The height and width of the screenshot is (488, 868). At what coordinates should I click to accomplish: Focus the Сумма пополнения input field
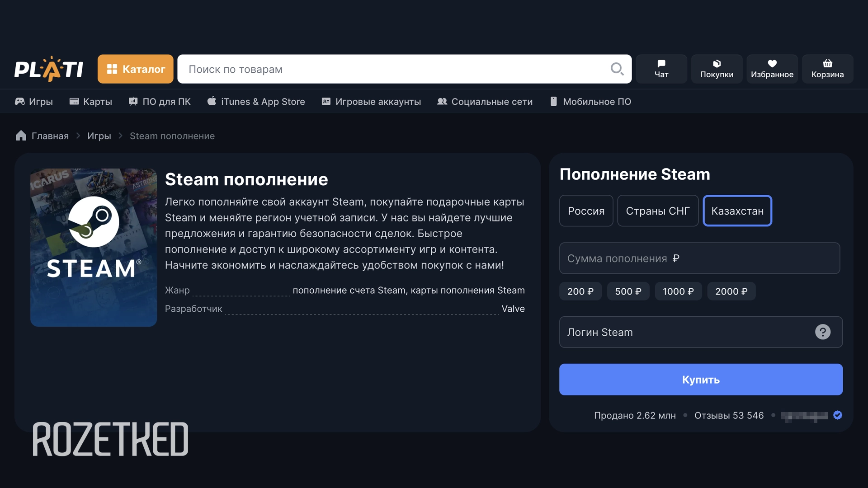pos(699,258)
